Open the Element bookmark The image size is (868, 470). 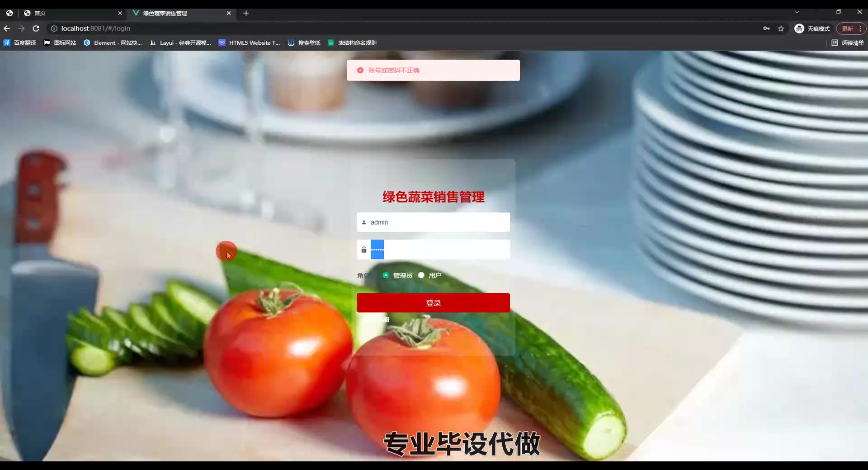[x=113, y=42]
